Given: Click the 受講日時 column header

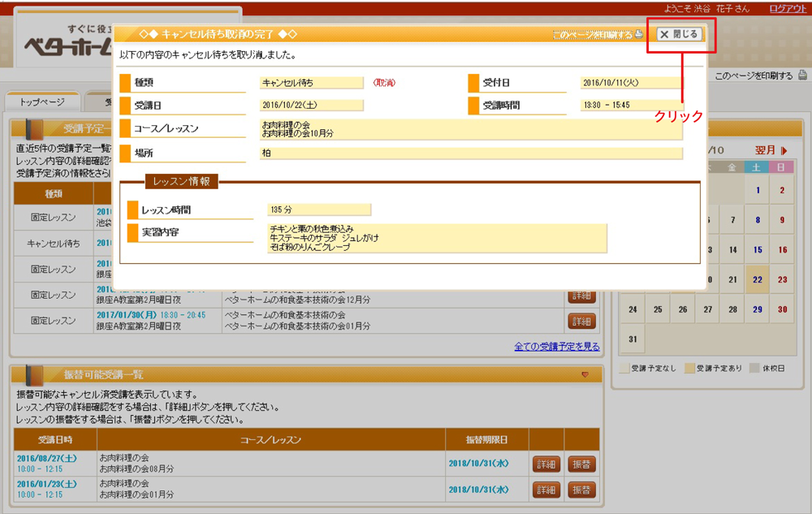Looking at the screenshot, I should [x=55, y=440].
